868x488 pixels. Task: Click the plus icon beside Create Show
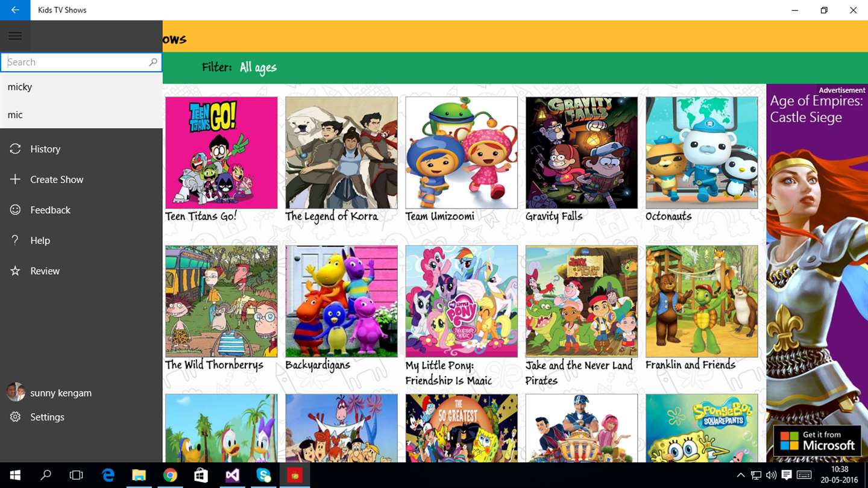16,179
